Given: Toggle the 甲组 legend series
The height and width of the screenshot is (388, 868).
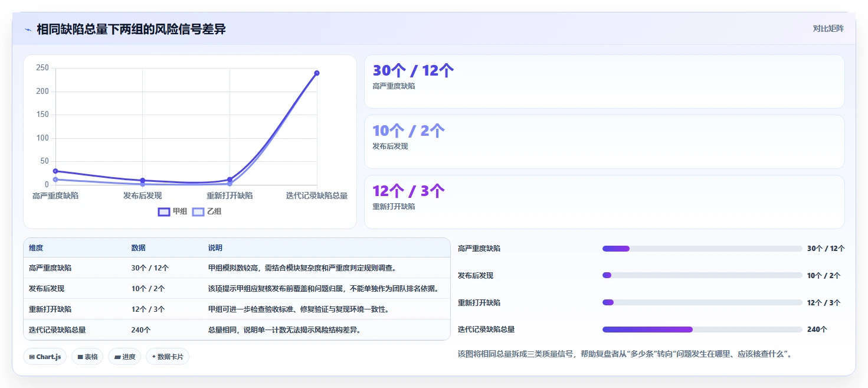Looking at the screenshot, I should [172, 211].
